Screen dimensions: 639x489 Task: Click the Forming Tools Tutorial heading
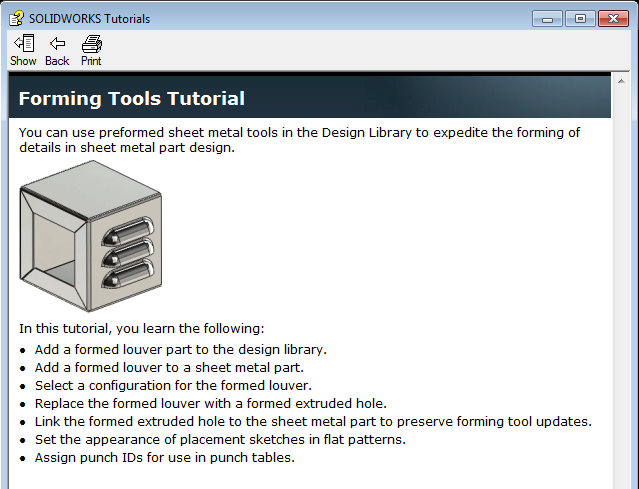[132, 99]
